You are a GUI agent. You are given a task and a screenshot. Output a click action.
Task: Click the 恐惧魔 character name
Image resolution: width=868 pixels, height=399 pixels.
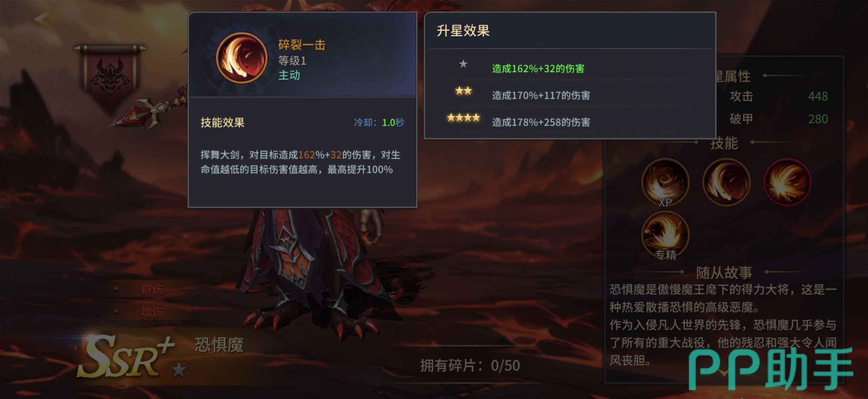coord(219,345)
